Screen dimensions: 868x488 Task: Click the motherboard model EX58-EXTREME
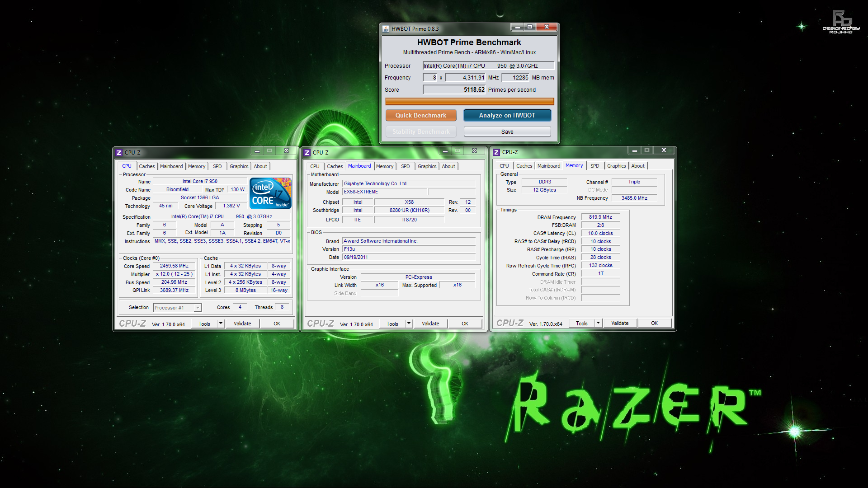click(x=384, y=192)
